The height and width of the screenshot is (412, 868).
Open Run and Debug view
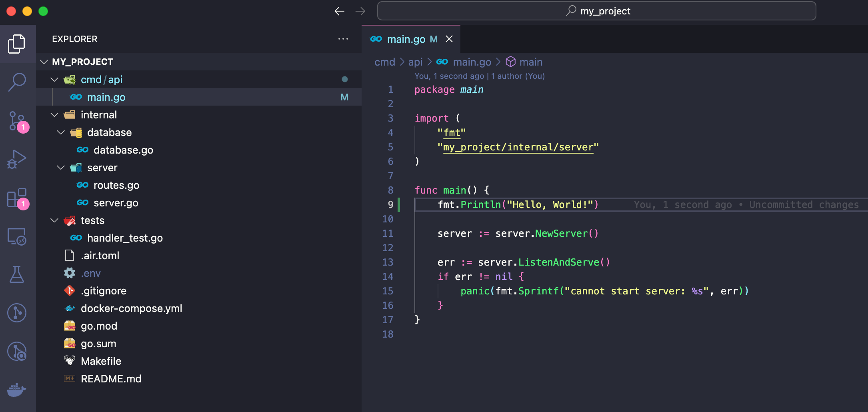click(17, 159)
